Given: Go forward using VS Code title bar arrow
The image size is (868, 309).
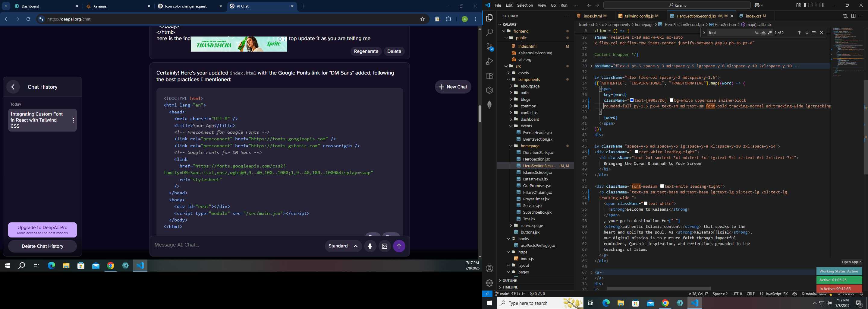Looking at the screenshot, I should tap(597, 5).
